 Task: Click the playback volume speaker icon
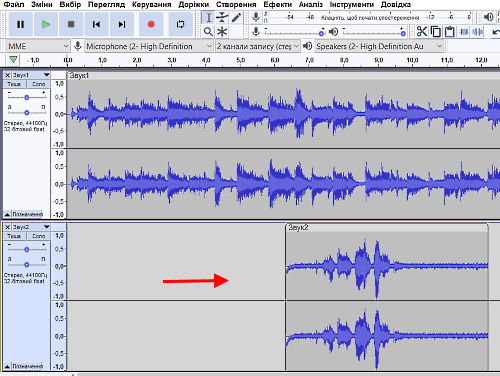point(333,32)
